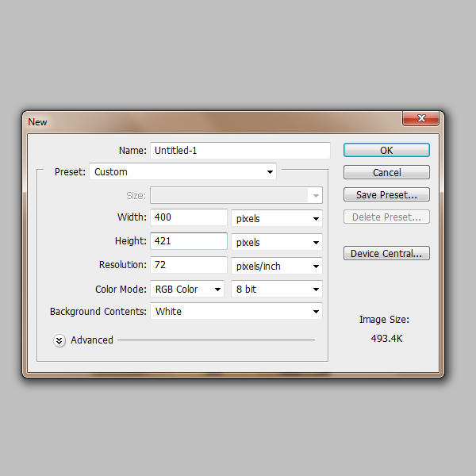
Task: Close the New dialog with X
Action: click(x=420, y=118)
